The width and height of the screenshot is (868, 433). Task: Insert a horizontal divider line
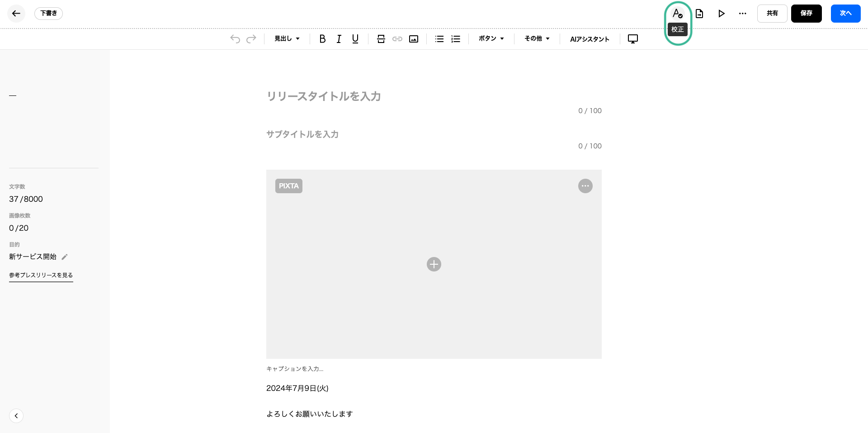click(381, 39)
